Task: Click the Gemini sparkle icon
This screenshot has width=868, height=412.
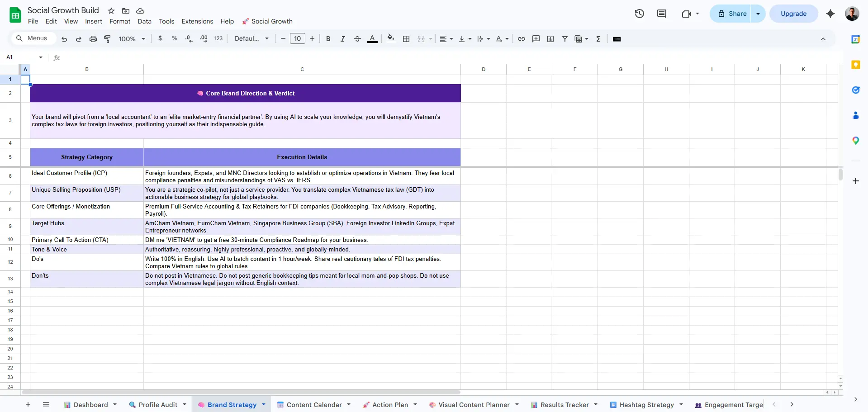Action: pos(830,14)
